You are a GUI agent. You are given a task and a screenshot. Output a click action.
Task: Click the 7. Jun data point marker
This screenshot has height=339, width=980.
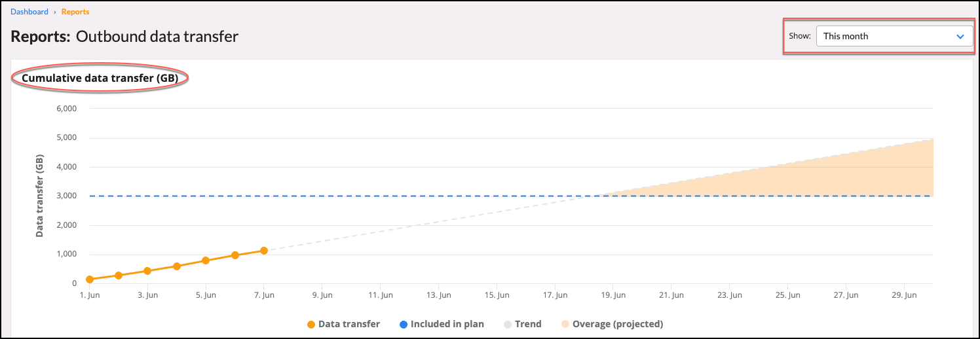(x=264, y=251)
